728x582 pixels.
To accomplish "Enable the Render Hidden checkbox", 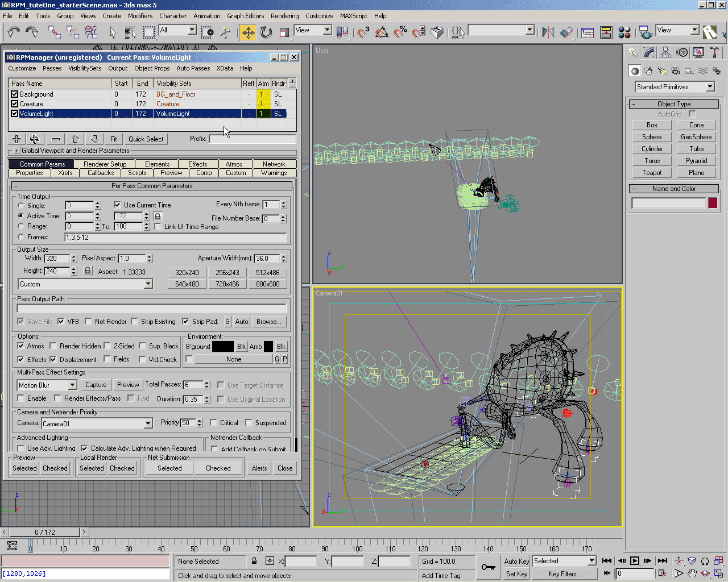I will coord(53,346).
